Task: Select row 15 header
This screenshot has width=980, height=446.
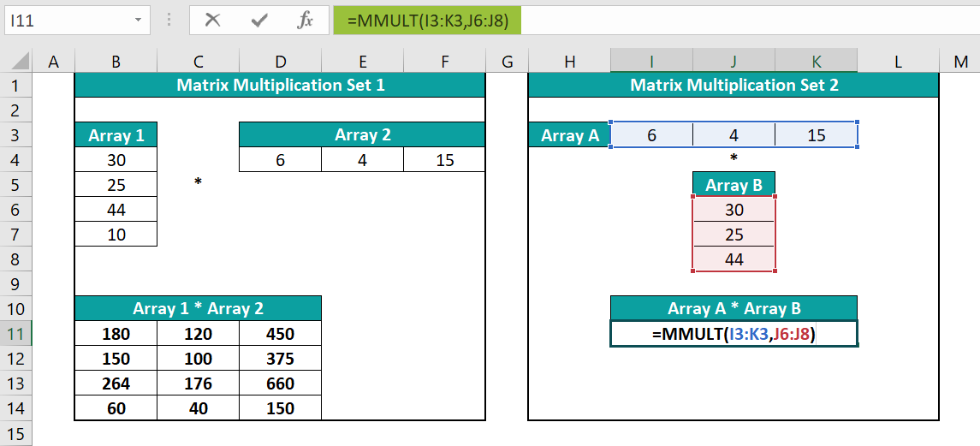Action: pyautogui.click(x=15, y=433)
